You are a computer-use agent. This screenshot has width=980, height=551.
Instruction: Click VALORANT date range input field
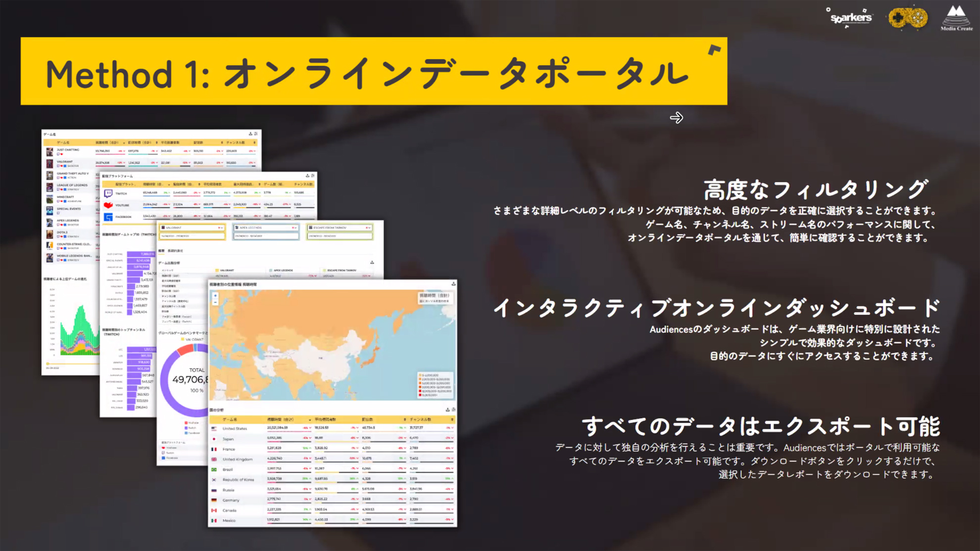tap(192, 236)
